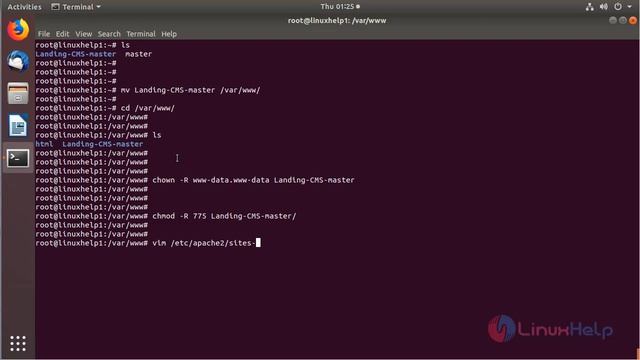Open the File menu
640x360 pixels.
coord(44,34)
